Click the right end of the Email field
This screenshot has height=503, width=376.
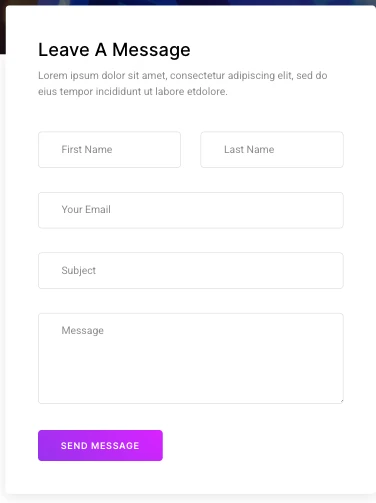click(327, 210)
